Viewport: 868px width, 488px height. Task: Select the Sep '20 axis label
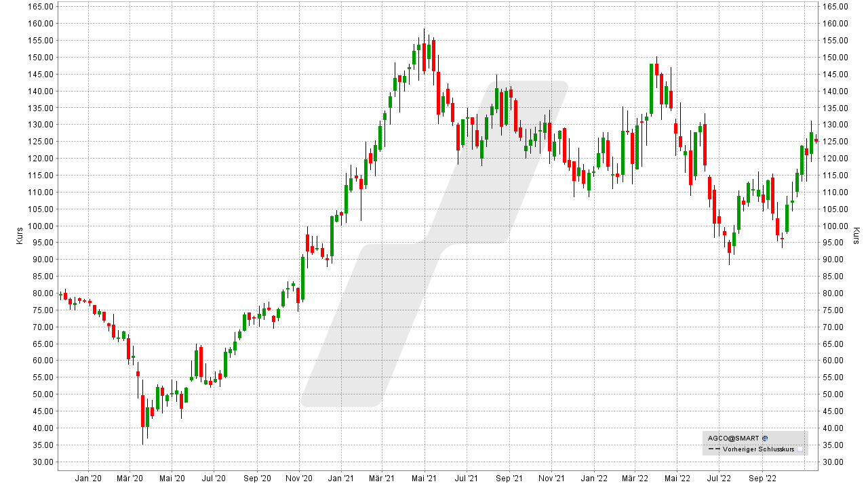click(x=256, y=478)
